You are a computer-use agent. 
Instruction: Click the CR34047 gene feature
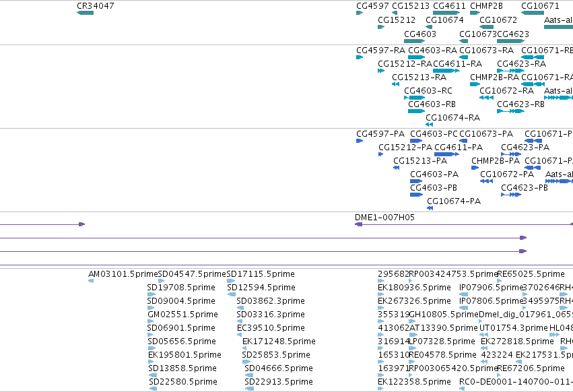[85, 13]
